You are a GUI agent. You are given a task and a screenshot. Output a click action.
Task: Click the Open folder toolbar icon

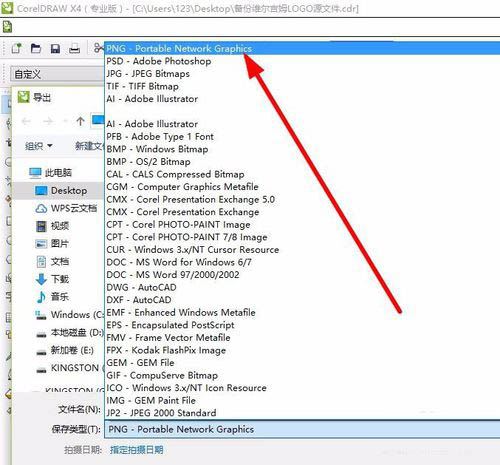pos(36,49)
